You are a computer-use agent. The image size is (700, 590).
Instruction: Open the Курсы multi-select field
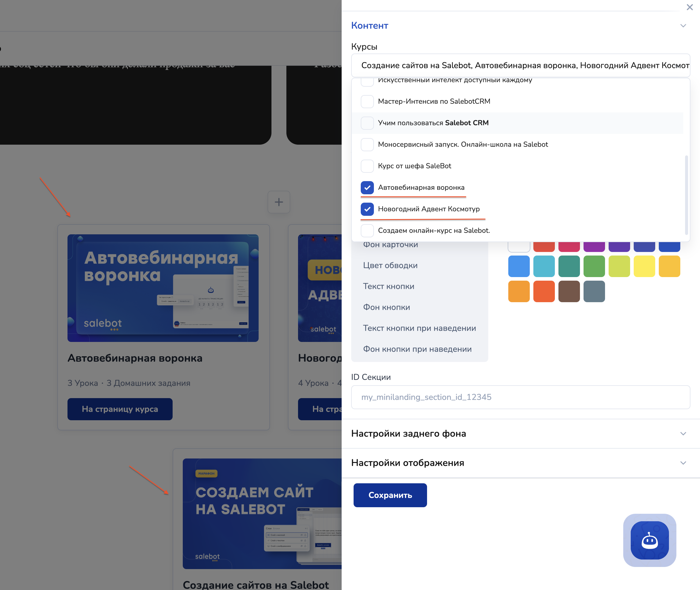coord(521,65)
